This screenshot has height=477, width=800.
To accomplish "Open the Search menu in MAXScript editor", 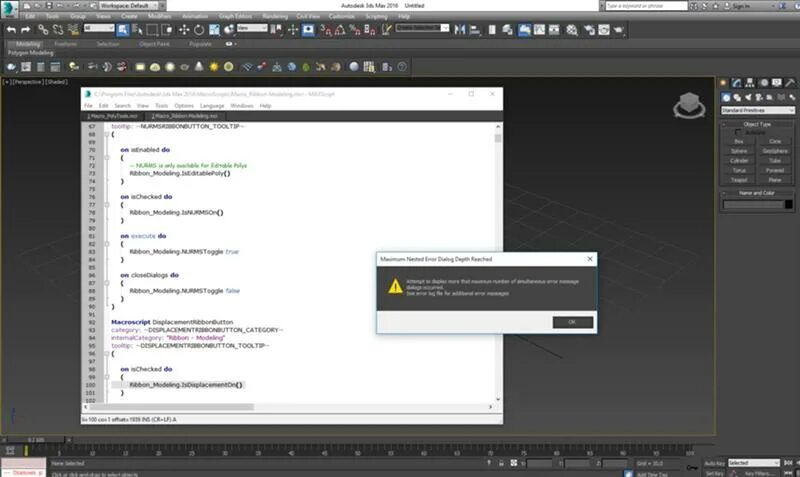I will click(122, 106).
